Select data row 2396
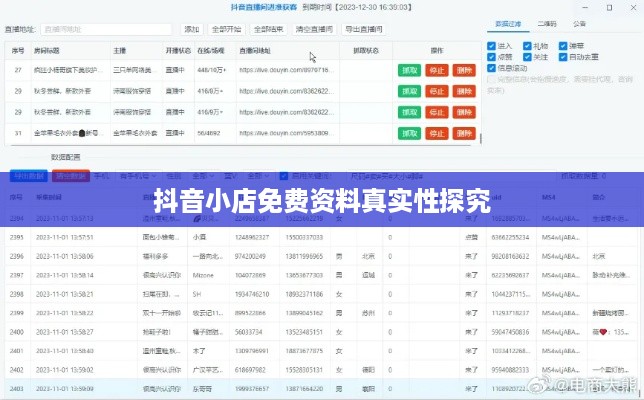 tap(322, 256)
